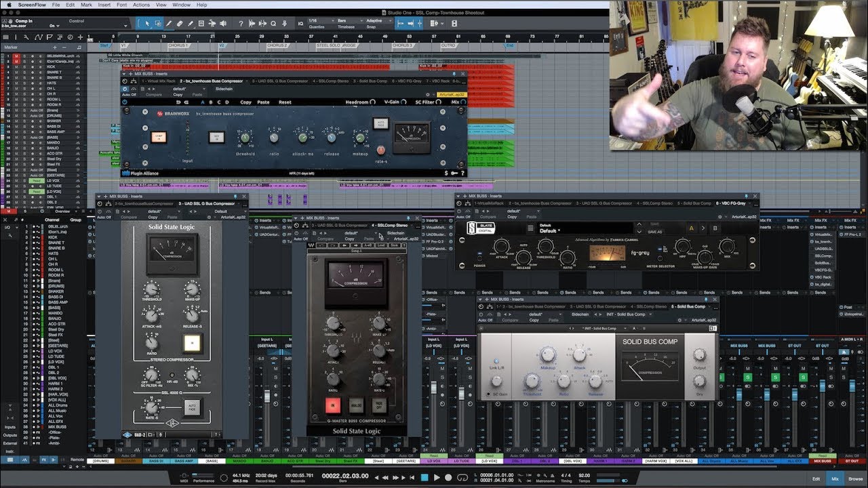
Task: Toggle Link L/R in Solid Bus Comp
Action: coord(496,362)
